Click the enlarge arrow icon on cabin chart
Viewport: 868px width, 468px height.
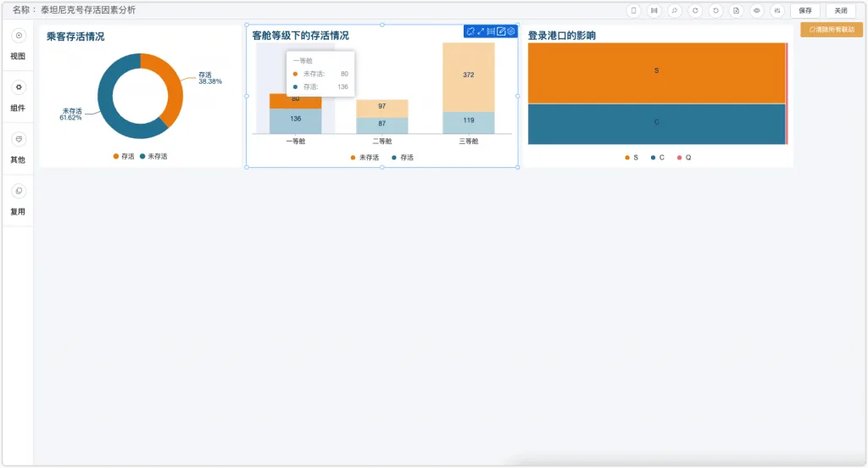click(481, 31)
